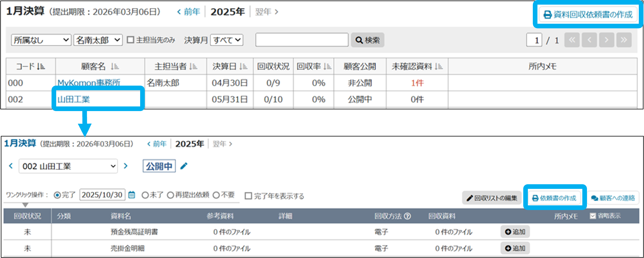
Task: Navigate to 前年 in top header
Action: (189, 12)
